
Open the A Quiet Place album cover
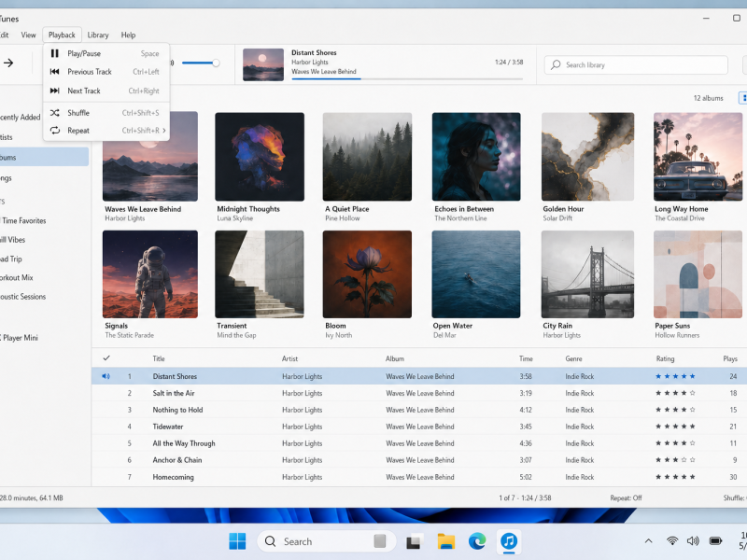367,157
